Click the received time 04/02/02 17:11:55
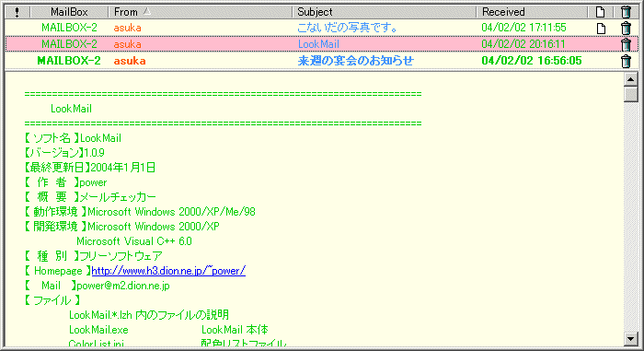Viewport: 644px width, 351px height. tap(523, 28)
